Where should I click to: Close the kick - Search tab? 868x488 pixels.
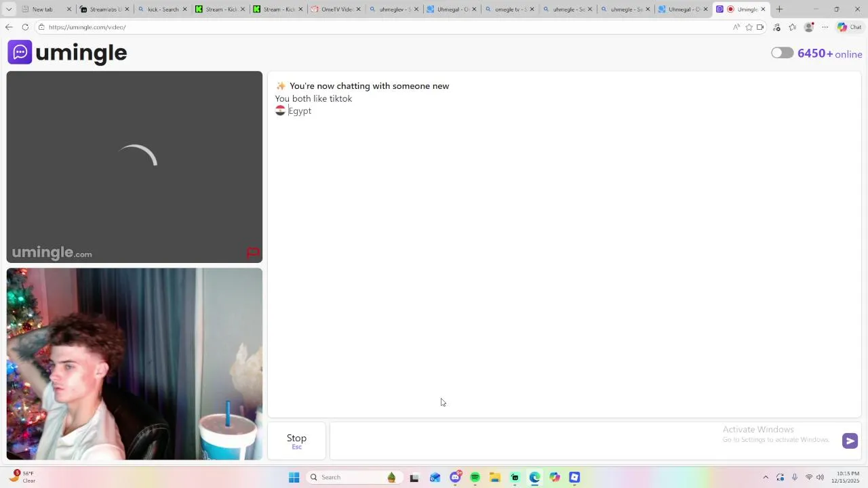pos(184,9)
